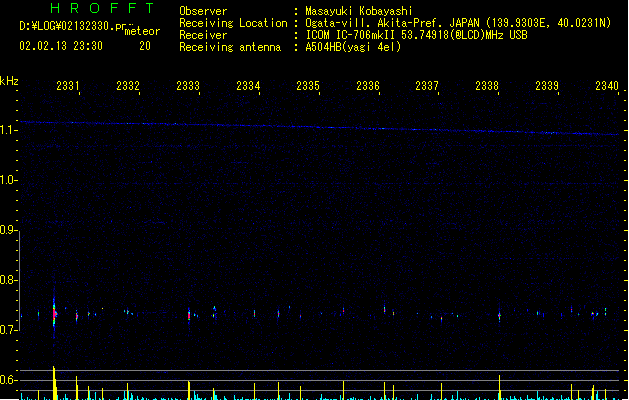The height and width of the screenshot is (400, 629).
Task: Click the 0.6 kHz frequency label
Action: tap(9, 380)
